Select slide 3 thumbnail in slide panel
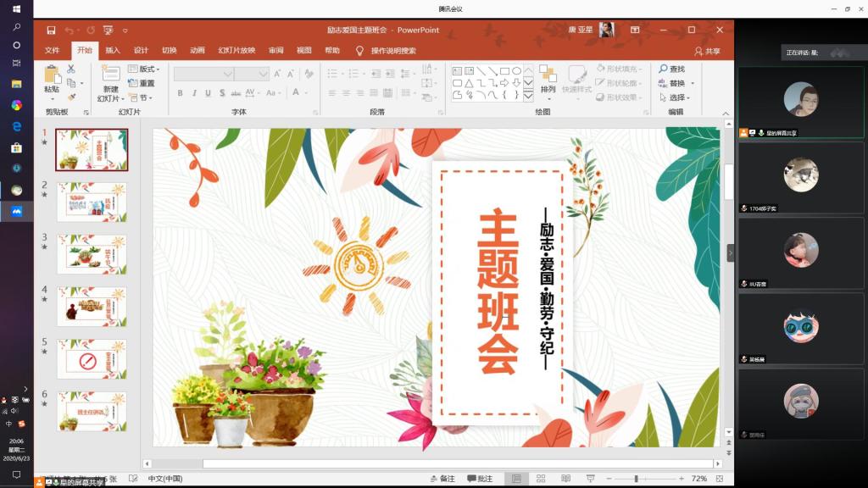868x488 pixels. (92, 254)
